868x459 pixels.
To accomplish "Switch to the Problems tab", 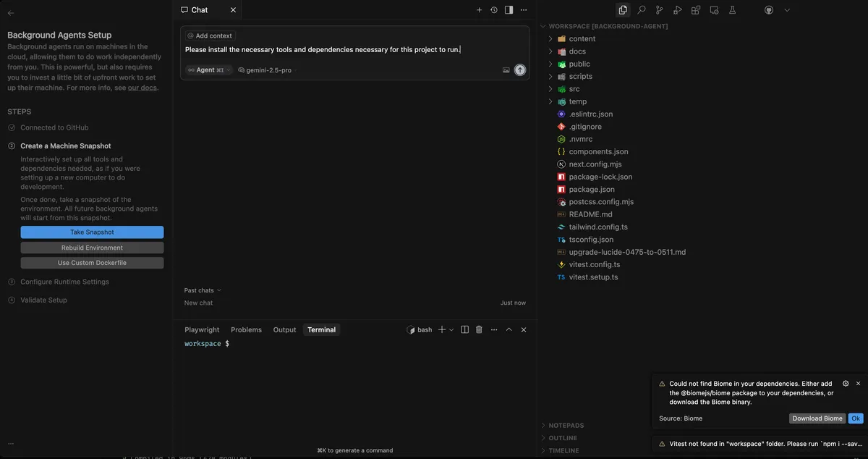I will click(x=246, y=329).
